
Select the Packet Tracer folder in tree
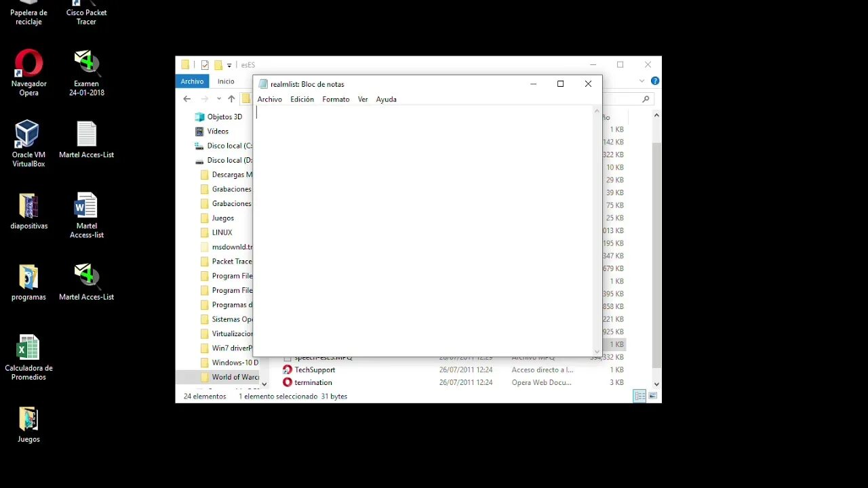click(226, 262)
